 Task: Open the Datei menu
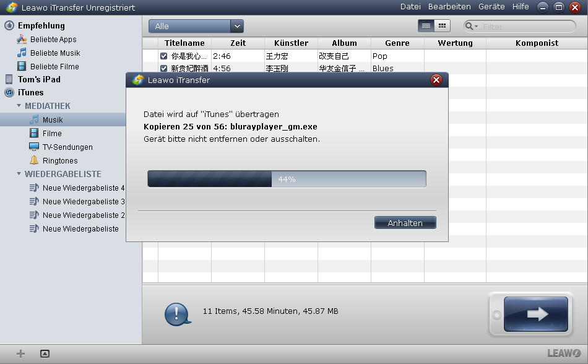pos(410,7)
